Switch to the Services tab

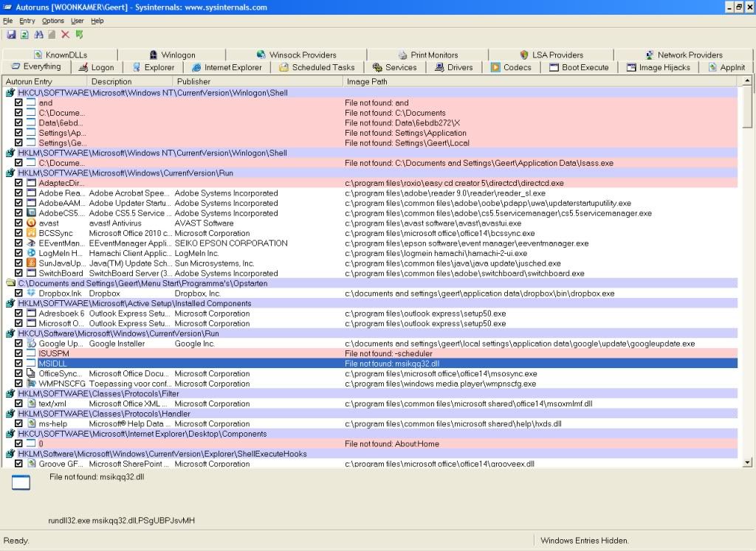tap(395, 67)
